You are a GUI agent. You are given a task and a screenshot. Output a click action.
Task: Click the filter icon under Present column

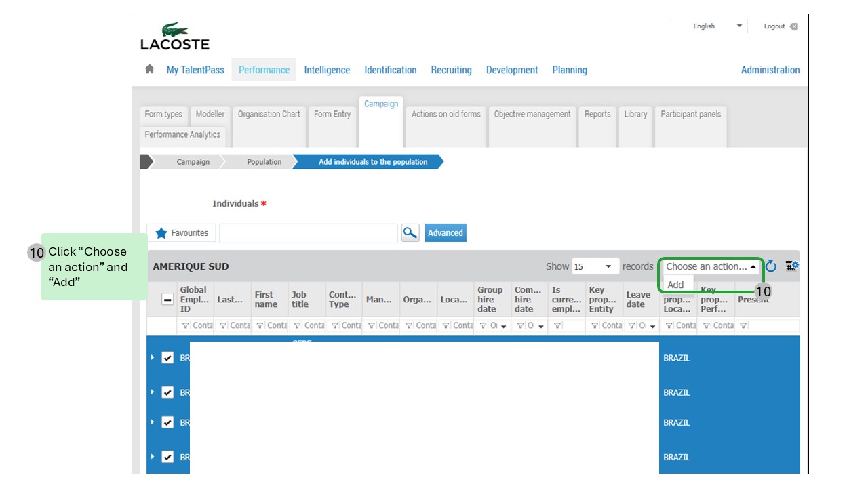pos(744,326)
